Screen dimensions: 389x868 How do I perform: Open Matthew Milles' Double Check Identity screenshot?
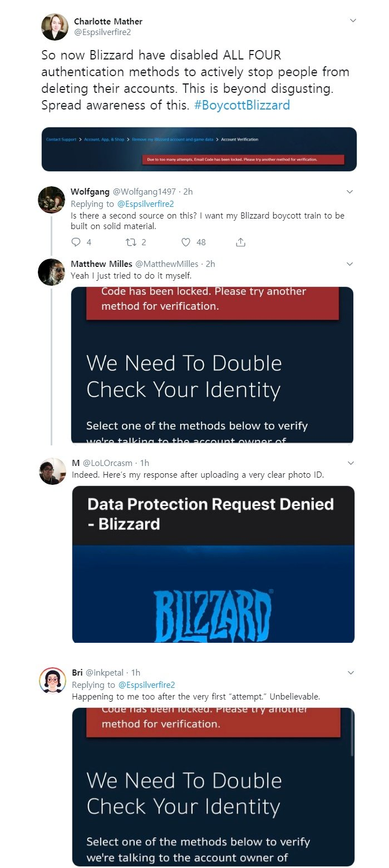click(212, 365)
